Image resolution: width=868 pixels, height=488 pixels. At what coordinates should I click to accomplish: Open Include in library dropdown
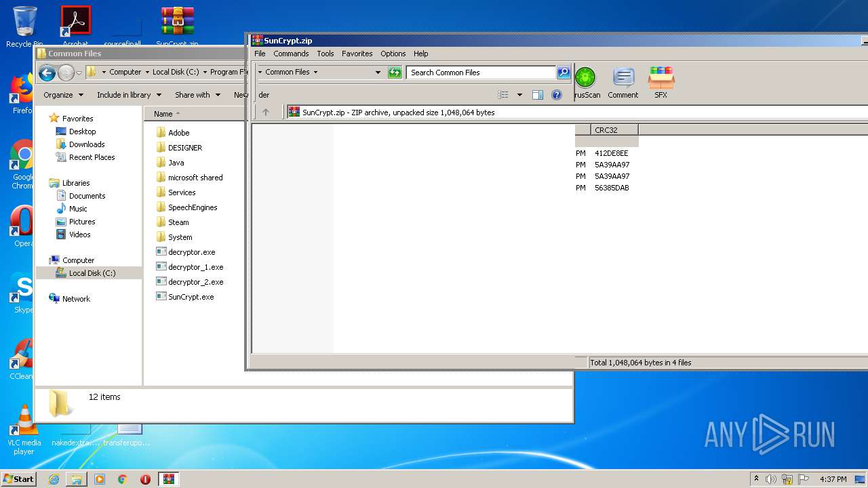[129, 95]
